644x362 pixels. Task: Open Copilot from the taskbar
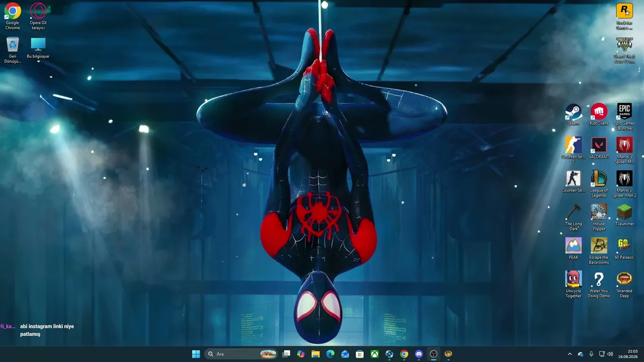pyautogui.click(x=301, y=354)
